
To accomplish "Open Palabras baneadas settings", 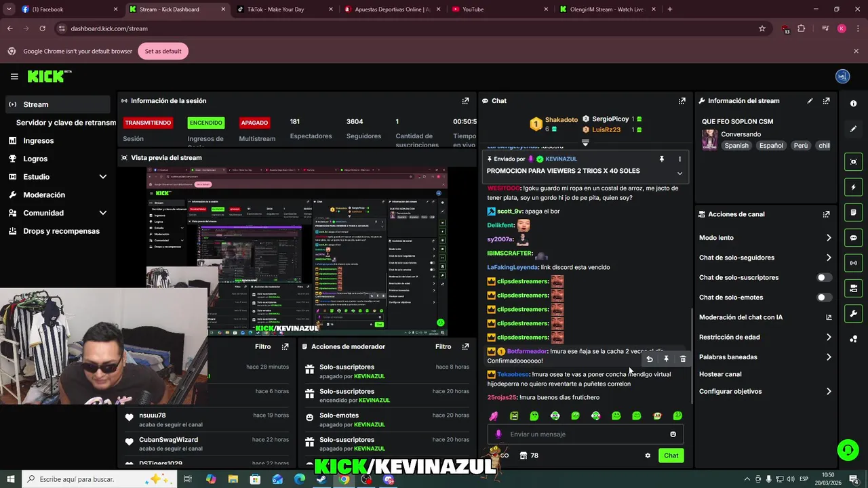I will [765, 357].
